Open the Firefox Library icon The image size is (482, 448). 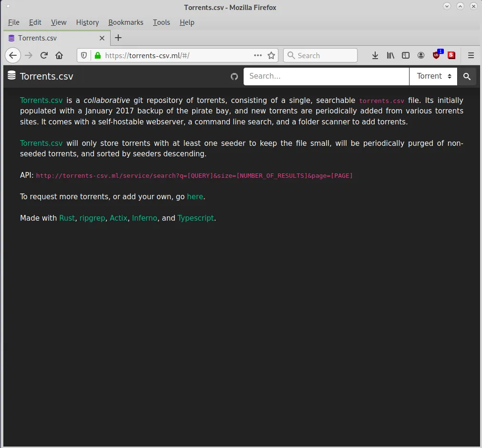coord(390,55)
